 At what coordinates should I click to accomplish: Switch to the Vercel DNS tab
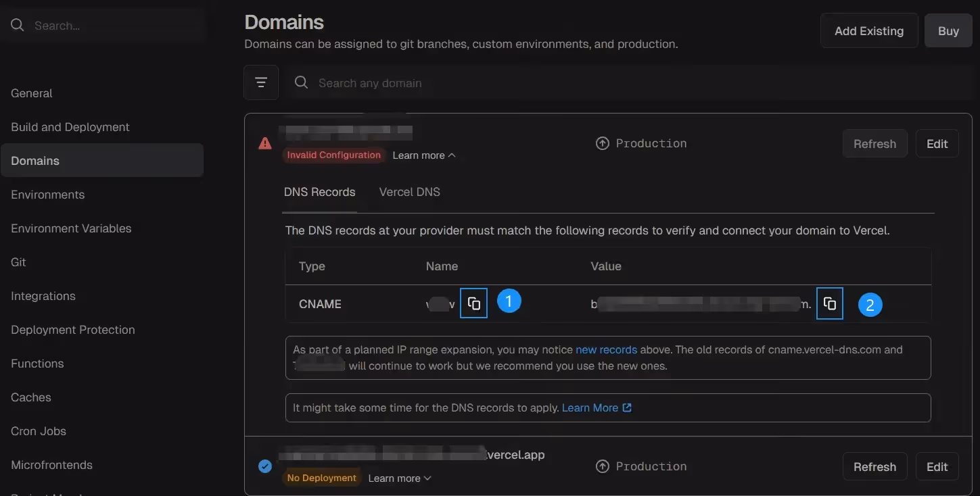click(409, 192)
